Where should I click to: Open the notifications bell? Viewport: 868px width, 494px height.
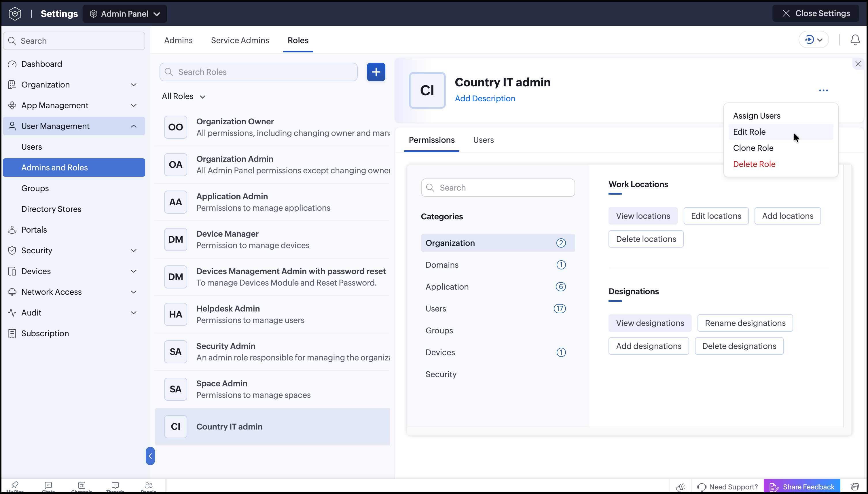(855, 40)
